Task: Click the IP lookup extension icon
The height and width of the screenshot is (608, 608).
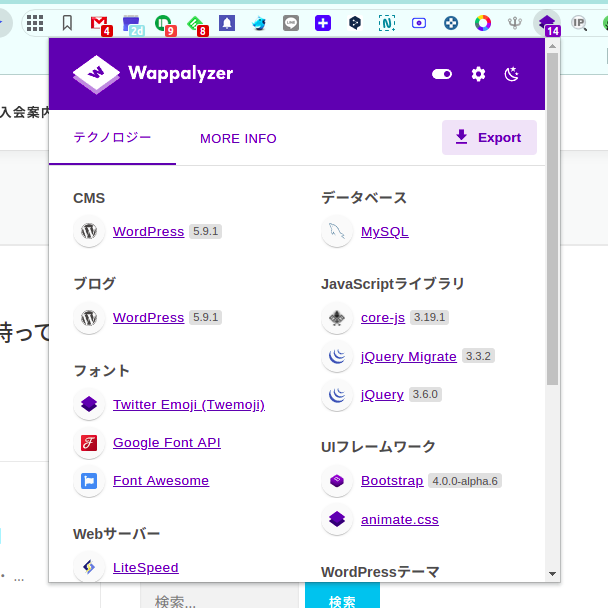Action: pos(579,23)
